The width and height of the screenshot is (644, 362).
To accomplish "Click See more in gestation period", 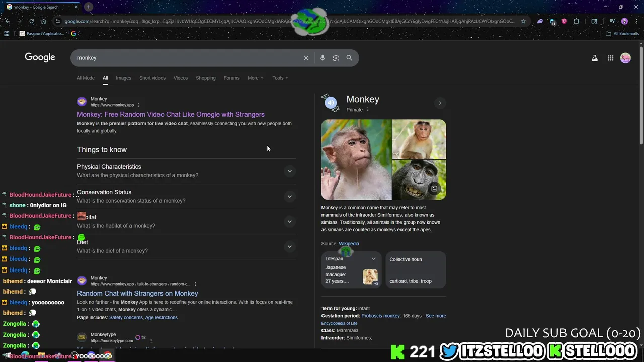I will coord(436,316).
